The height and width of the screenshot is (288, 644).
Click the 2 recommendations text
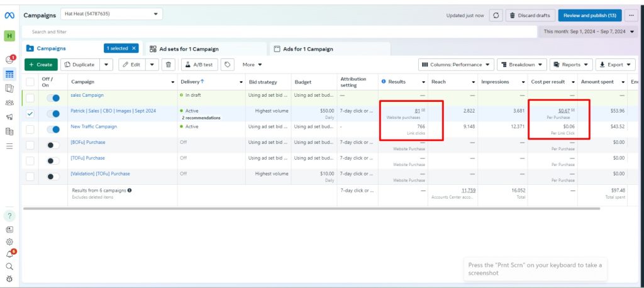[x=201, y=118]
